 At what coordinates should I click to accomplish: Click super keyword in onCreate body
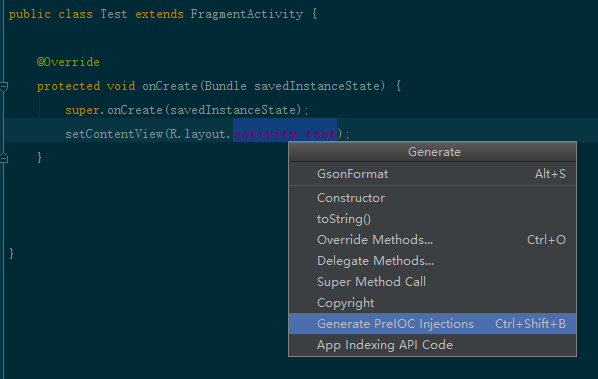(x=82, y=110)
